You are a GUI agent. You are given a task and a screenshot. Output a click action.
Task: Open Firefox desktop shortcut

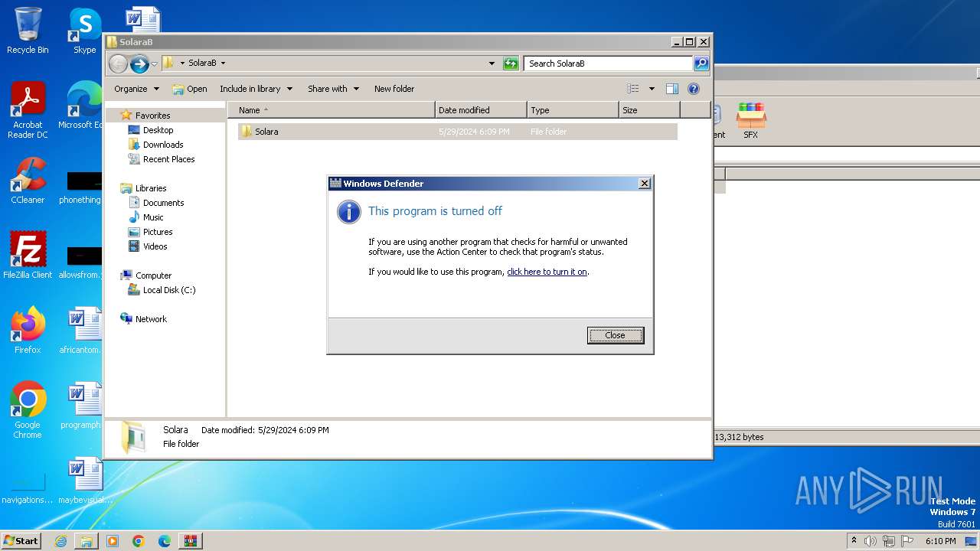point(28,331)
